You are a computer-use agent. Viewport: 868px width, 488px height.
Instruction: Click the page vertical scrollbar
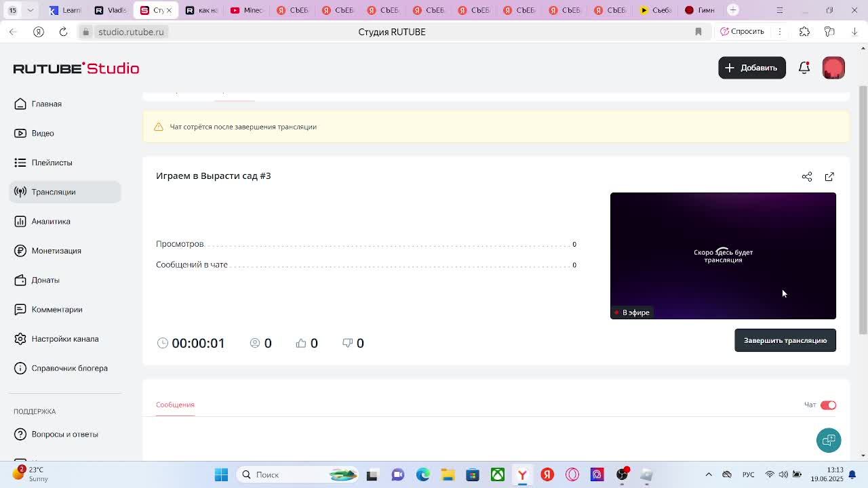pos(863,210)
